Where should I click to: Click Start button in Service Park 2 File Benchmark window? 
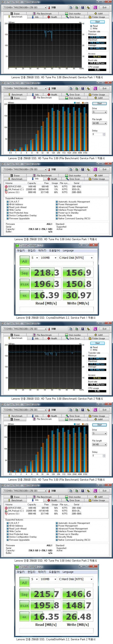[99, 425]
